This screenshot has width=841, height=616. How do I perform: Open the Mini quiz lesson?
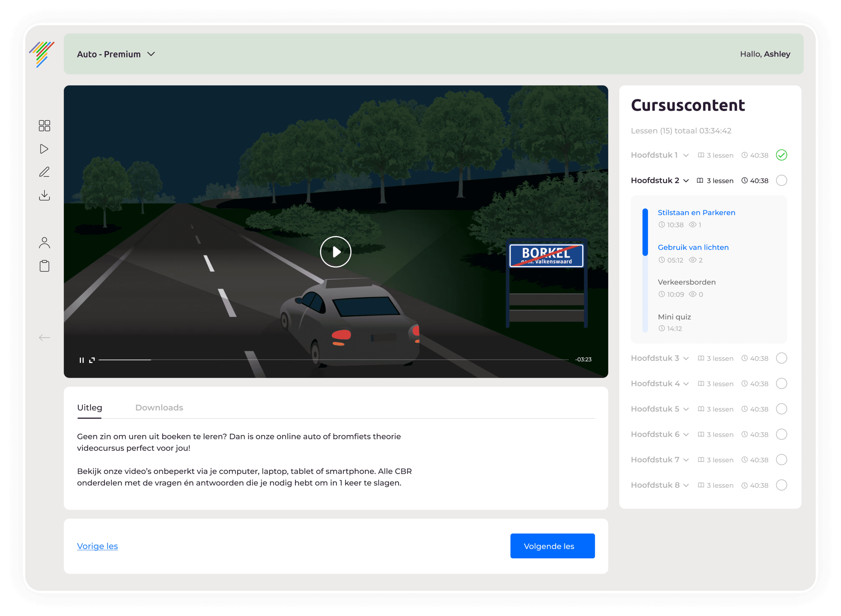tap(675, 317)
